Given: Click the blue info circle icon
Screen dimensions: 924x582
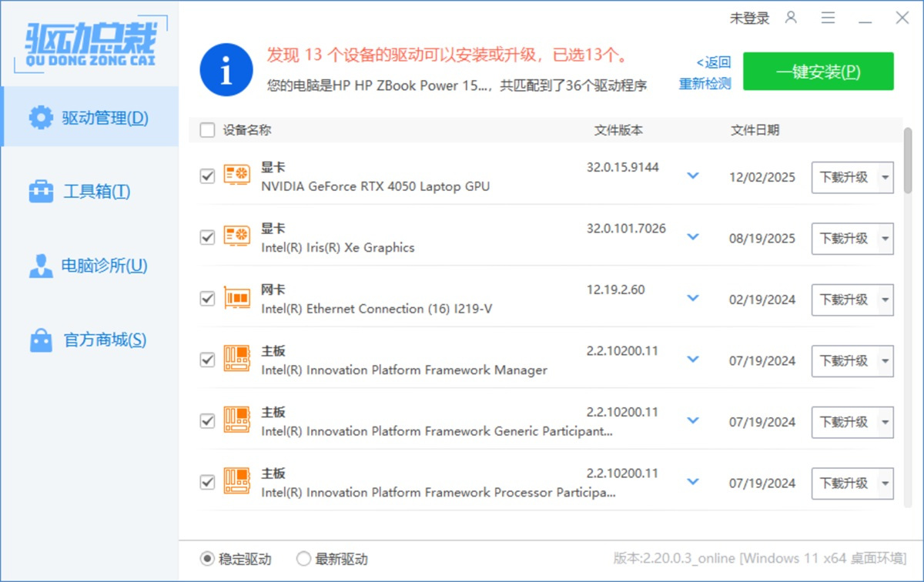Looking at the screenshot, I should 226,70.
